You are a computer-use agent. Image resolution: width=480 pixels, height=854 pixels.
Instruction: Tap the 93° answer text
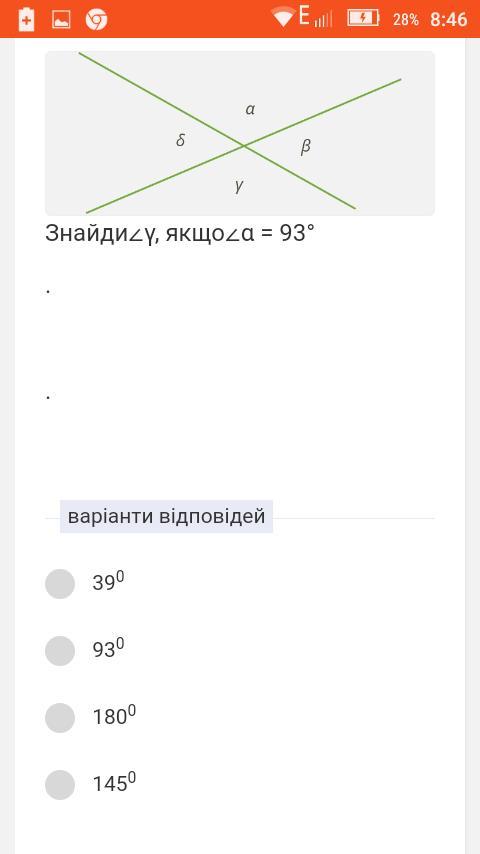pyautogui.click(x=108, y=649)
